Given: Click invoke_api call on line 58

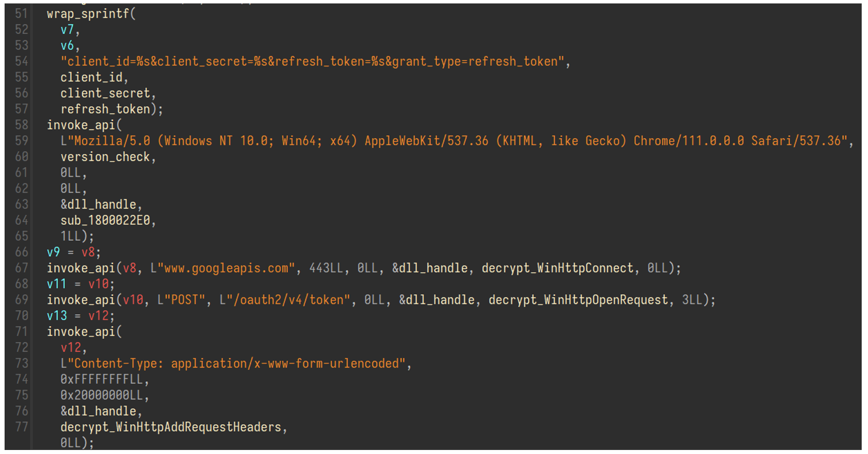Looking at the screenshot, I should 81,125.
